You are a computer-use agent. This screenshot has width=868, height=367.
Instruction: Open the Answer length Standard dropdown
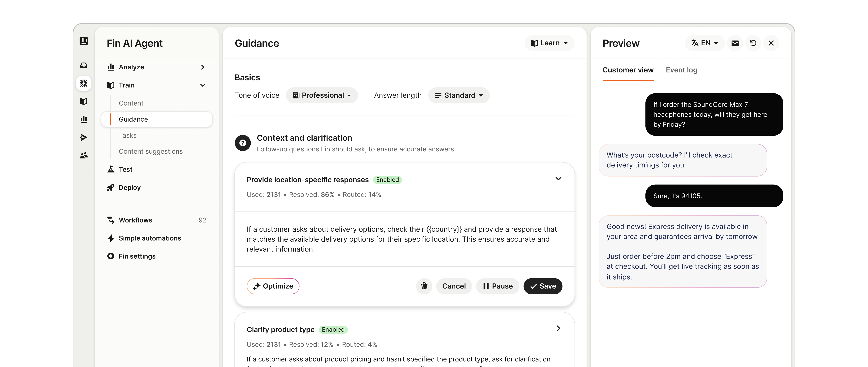click(459, 95)
